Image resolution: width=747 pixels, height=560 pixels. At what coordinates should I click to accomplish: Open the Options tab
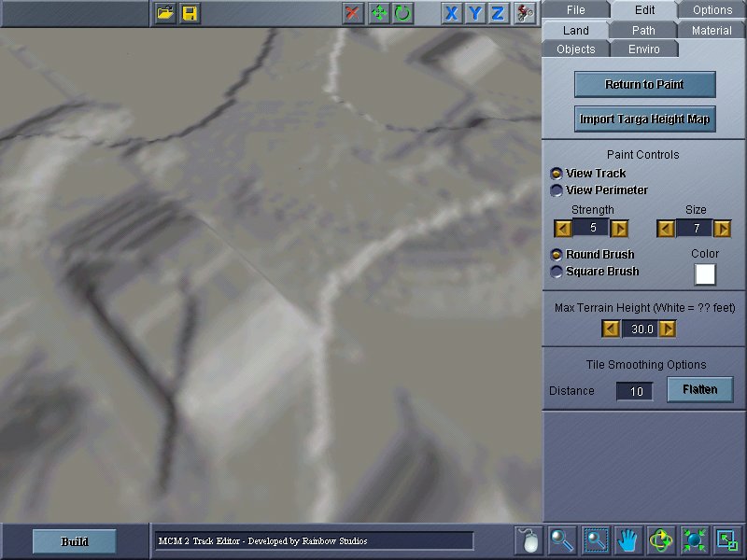point(712,10)
